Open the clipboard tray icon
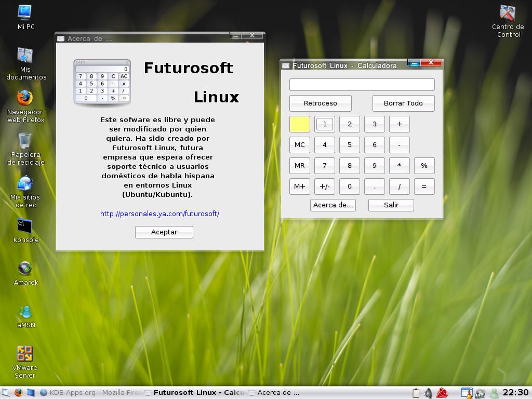Screen dimensions: 532x399 click(416, 393)
